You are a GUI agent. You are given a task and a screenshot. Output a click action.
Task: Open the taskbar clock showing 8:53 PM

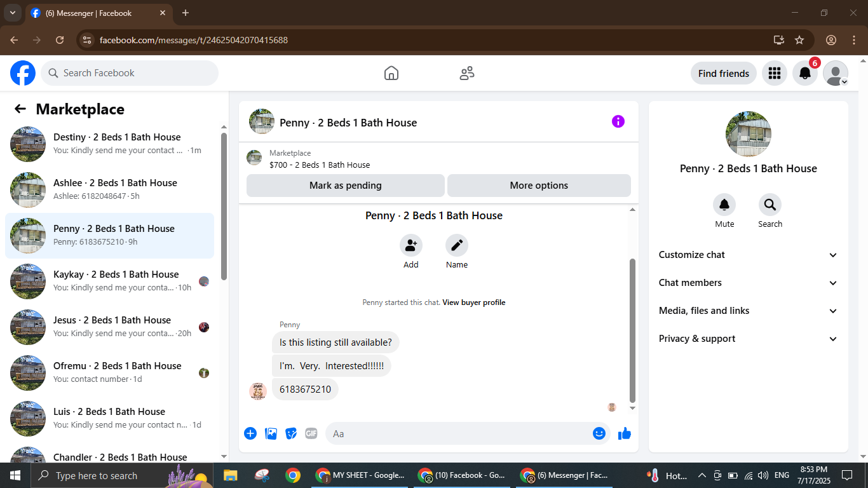[x=814, y=475]
